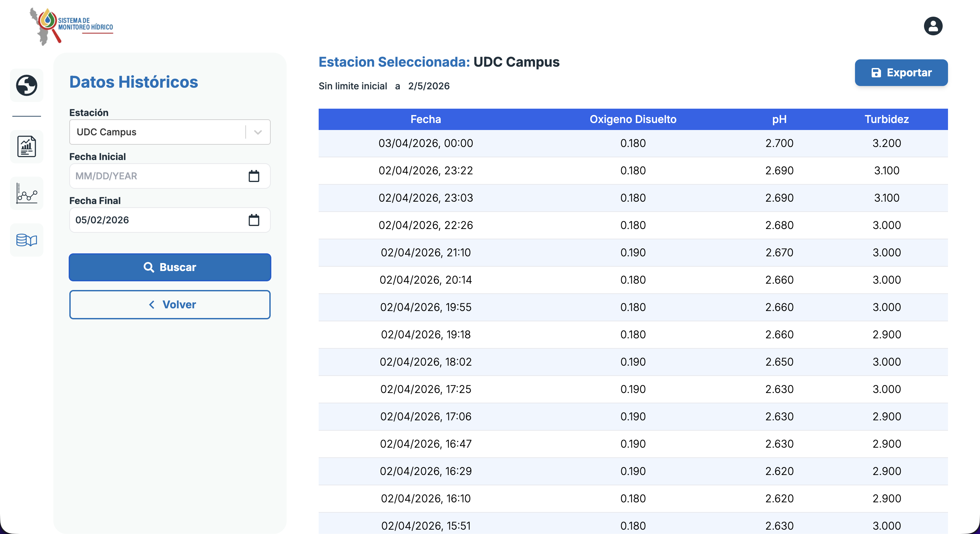Click the Turbidez column header
980x534 pixels.
click(886, 119)
